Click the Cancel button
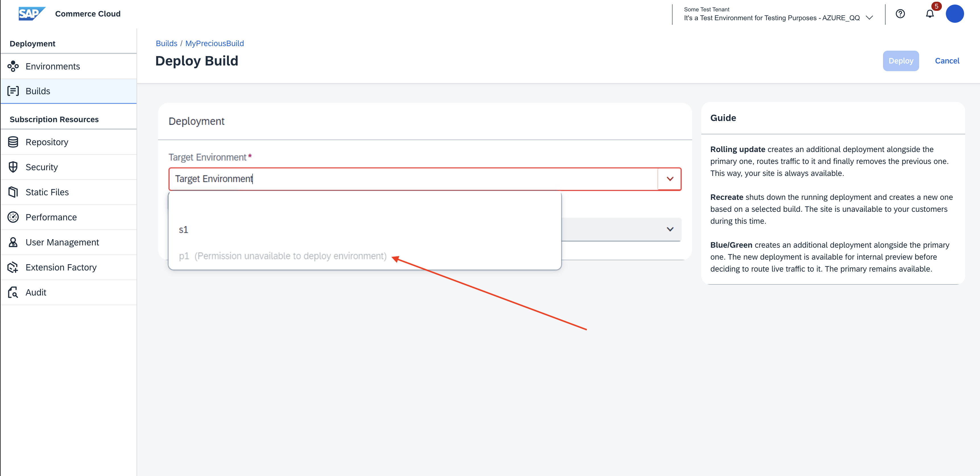Image resolution: width=980 pixels, height=476 pixels. coord(948,61)
